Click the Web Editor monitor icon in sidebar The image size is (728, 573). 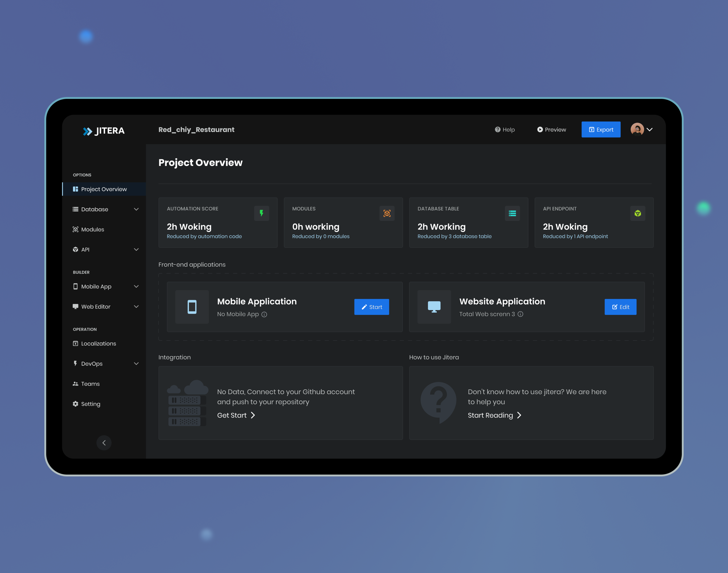tap(76, 307)
